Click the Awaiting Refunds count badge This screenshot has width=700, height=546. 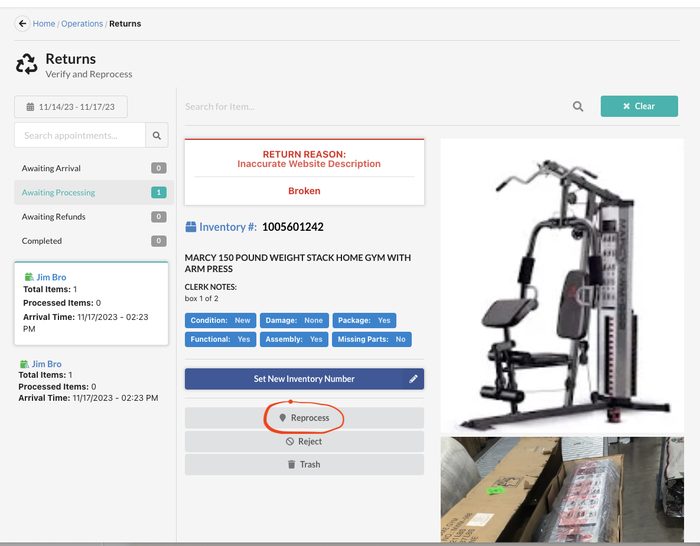pyautogui.click(x=158, y=217)
